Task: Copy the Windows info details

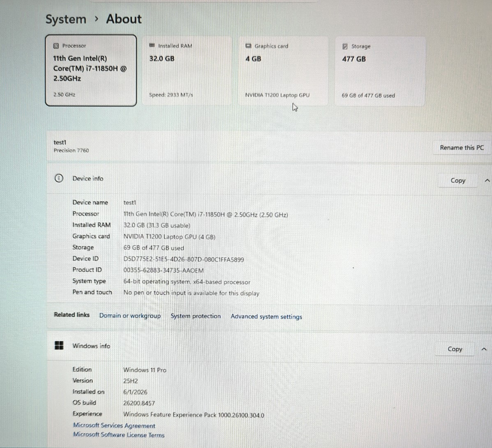Action: [455, 349]
